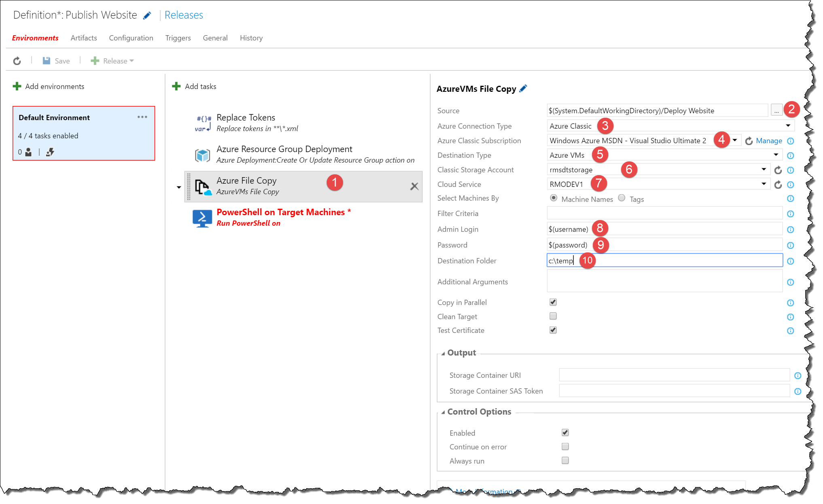Refresh the Cloud Service list

click(x=778, y=184)
